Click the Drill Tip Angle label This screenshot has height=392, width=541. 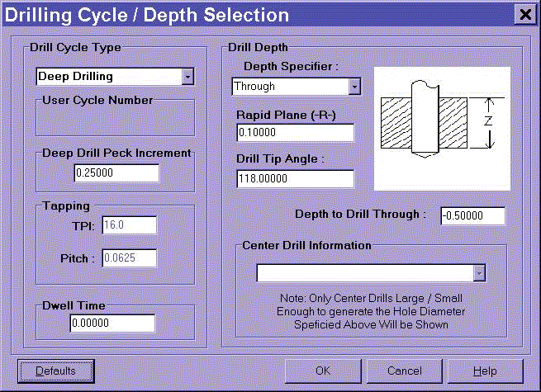coord(280,159)
